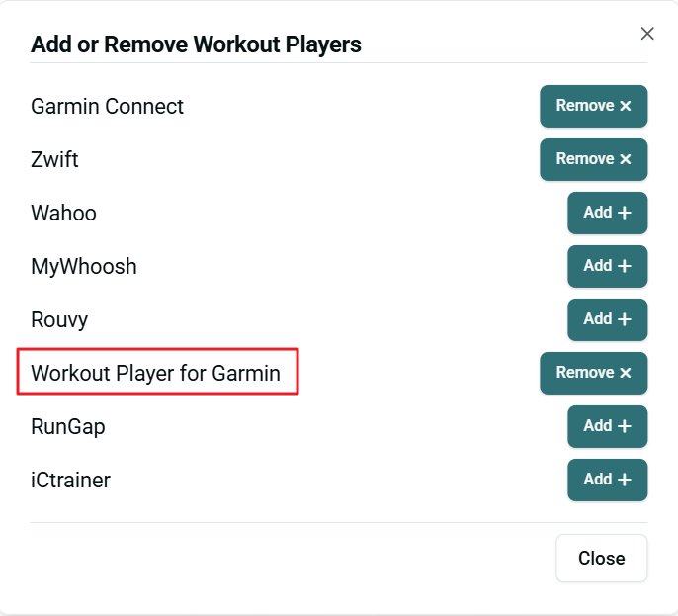Viewport: 678px width, 616px height.
Task: Click the iCtrainer player name
Action: 70,480
